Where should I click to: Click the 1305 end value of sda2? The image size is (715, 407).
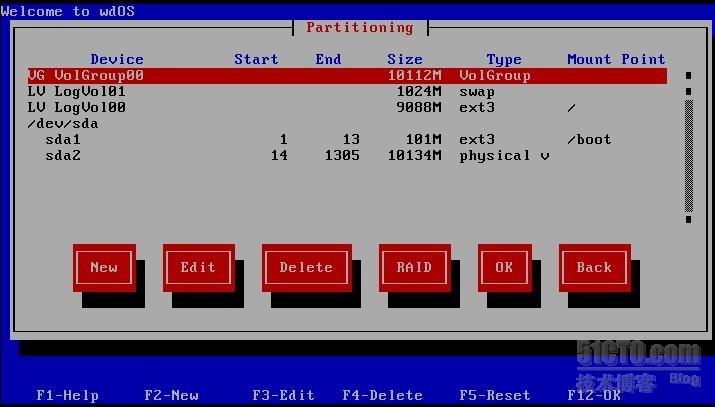pos(342,155)
